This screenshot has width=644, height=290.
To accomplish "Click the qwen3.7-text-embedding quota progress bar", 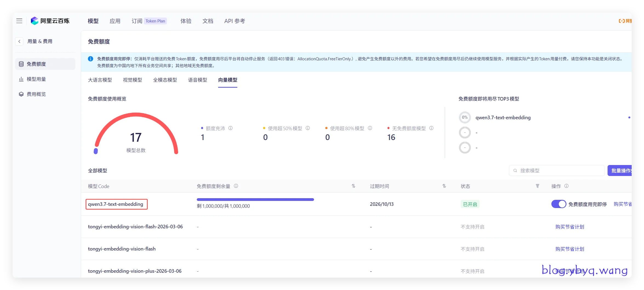I will 255,200.
